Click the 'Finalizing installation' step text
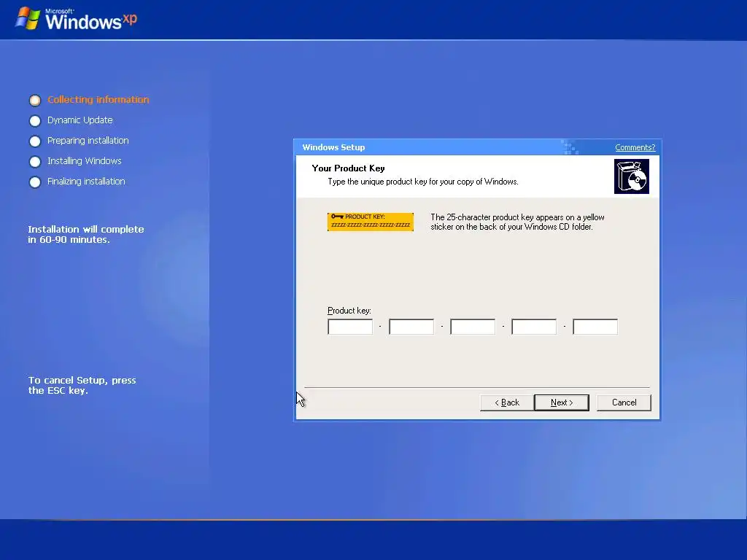The width and height of the screenshot is (747, 560). pos(86,182)
